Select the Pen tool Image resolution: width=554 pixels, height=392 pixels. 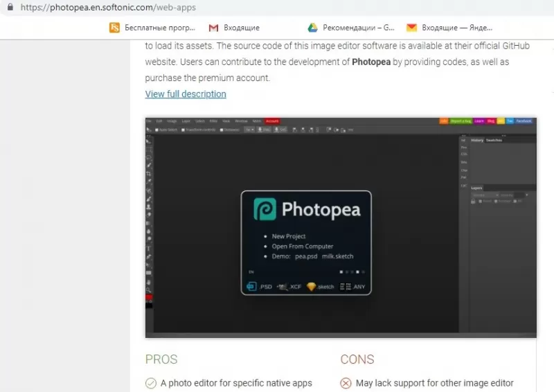coord(149,257)
